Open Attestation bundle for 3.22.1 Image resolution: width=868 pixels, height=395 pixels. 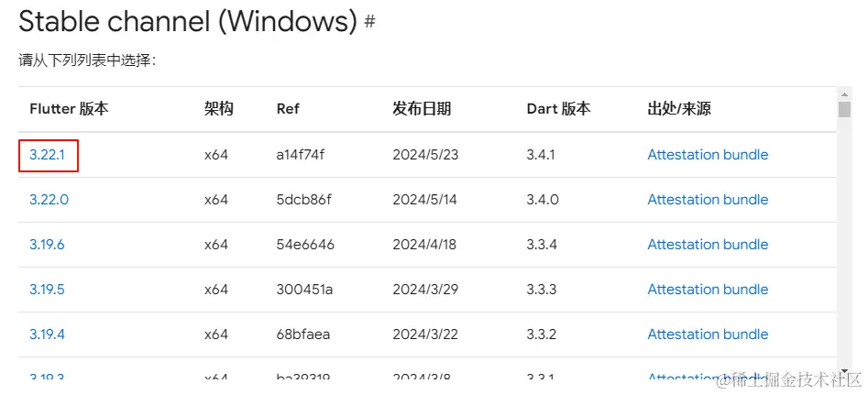coord(708,155)
